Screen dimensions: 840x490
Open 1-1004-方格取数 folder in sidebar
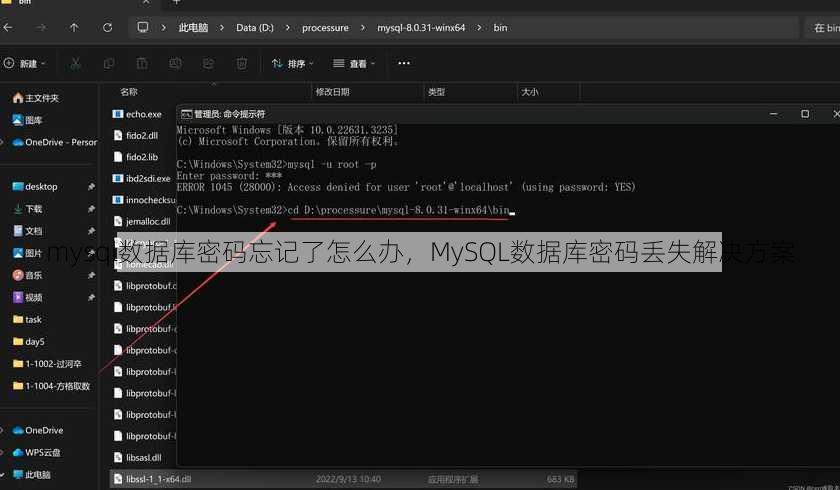(51, 386)
